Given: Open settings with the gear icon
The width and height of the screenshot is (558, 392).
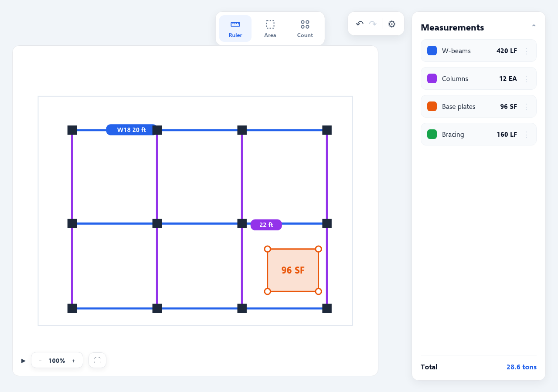Looking at the screenshot, I should point(392,24).
